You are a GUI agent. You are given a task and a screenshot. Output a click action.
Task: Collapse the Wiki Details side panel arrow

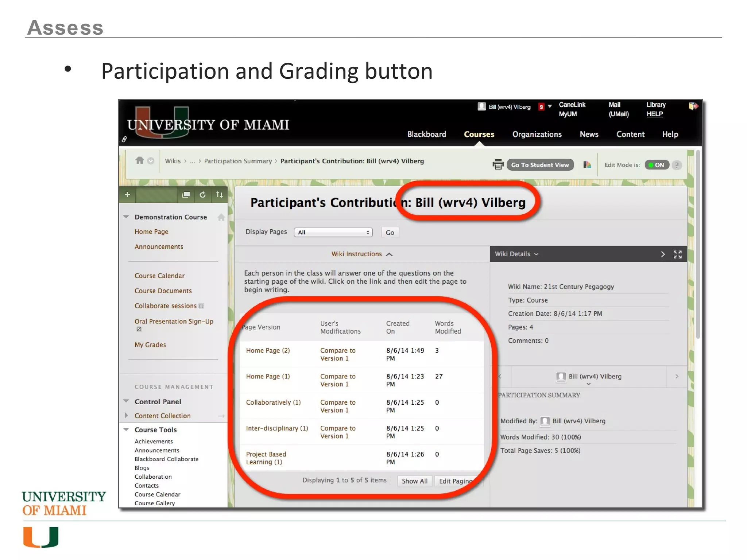point(663,254)
